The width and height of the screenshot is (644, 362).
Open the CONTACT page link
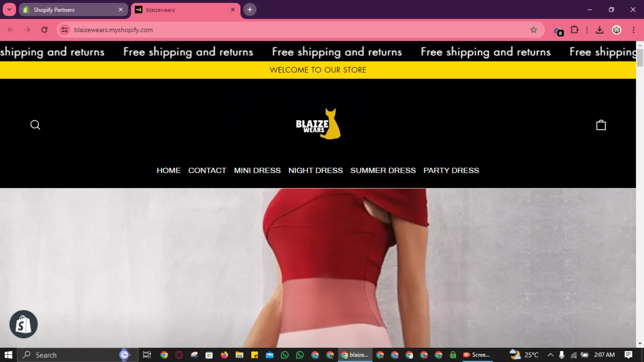point(207,170)
